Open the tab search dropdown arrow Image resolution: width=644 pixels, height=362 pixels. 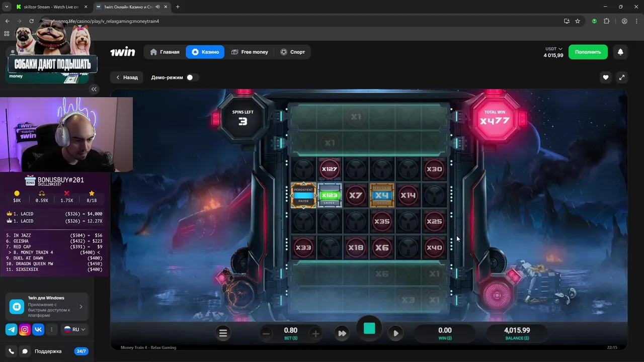point(7,7)
